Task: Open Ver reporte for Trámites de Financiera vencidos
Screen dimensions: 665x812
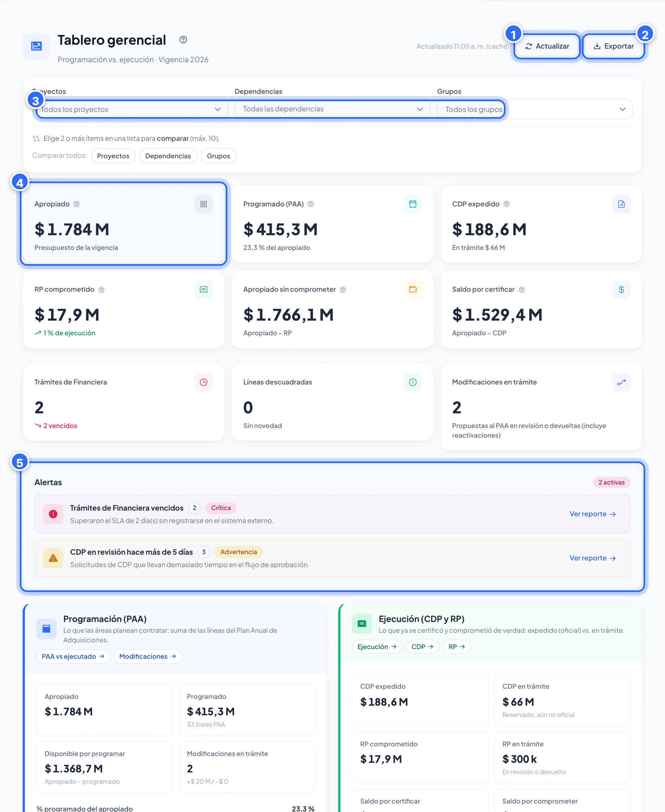Action: [x=593, y=514]
